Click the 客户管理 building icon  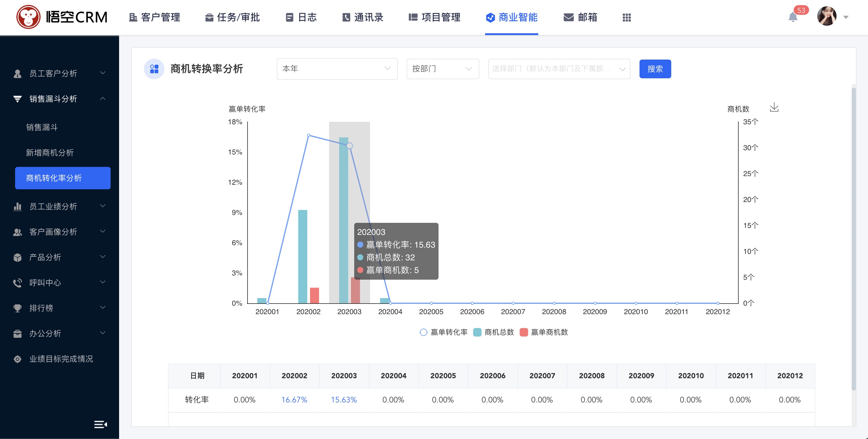133,17
